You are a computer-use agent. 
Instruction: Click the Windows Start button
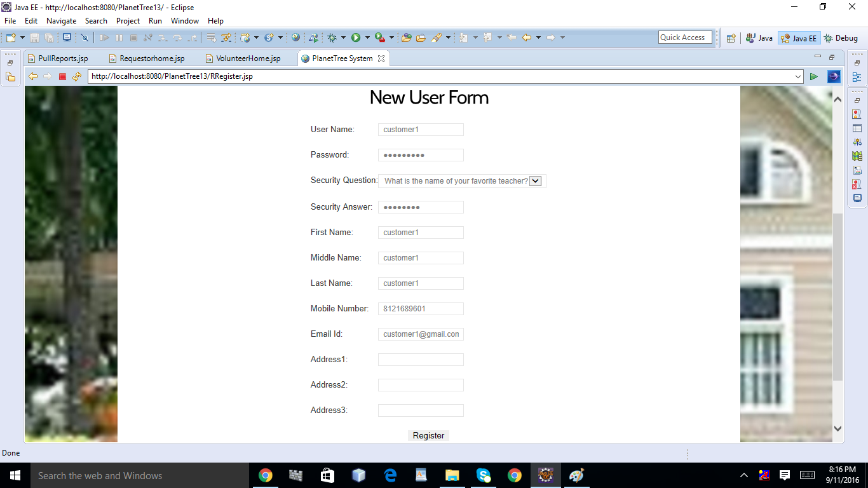tap(15, 475)
